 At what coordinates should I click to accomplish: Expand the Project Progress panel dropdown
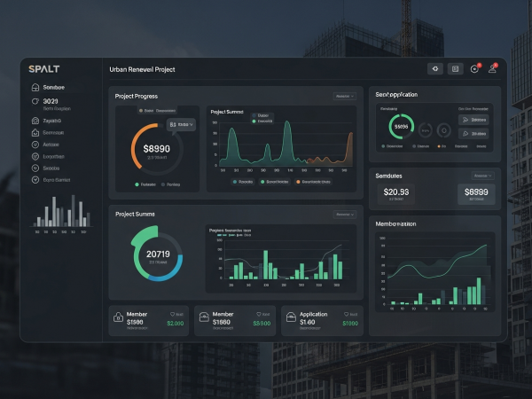click(345, 96)
